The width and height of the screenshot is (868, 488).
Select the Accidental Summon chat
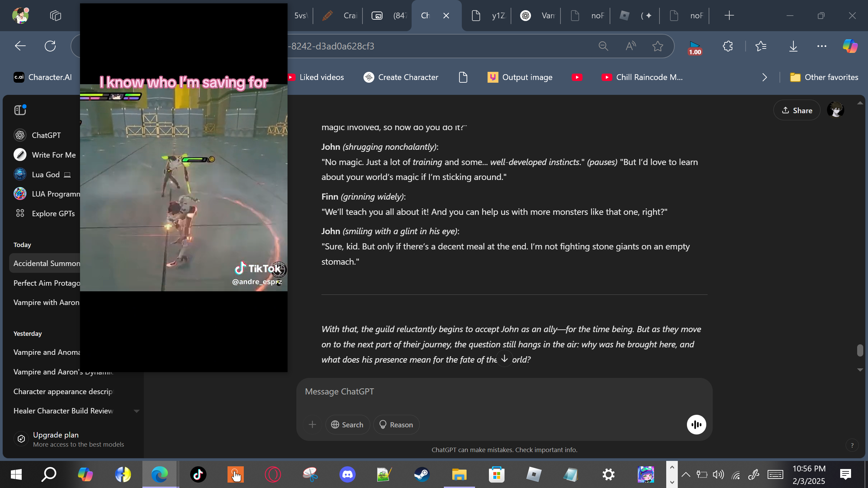(45, 263)
